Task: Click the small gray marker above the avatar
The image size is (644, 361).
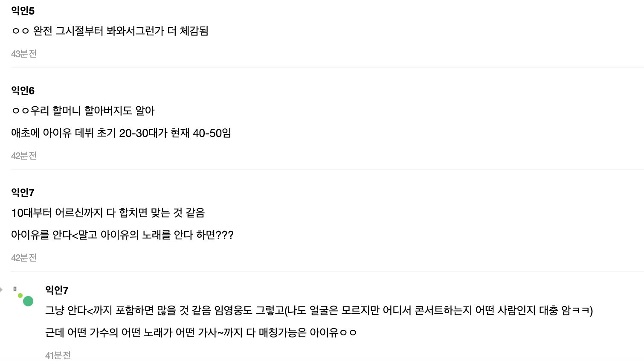Action: pos(15,289)
